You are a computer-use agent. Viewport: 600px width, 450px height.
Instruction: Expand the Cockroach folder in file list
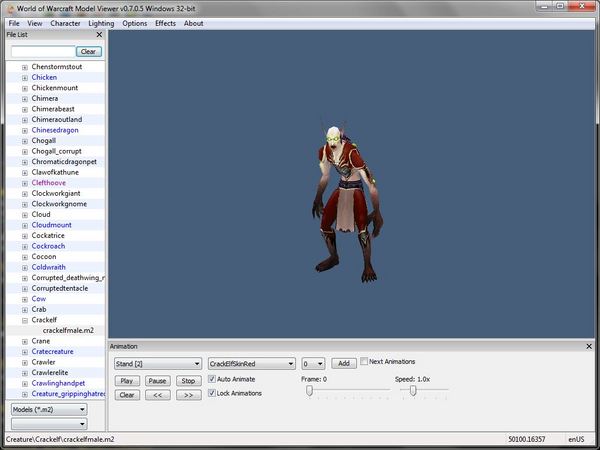click(x=24, y=246)
